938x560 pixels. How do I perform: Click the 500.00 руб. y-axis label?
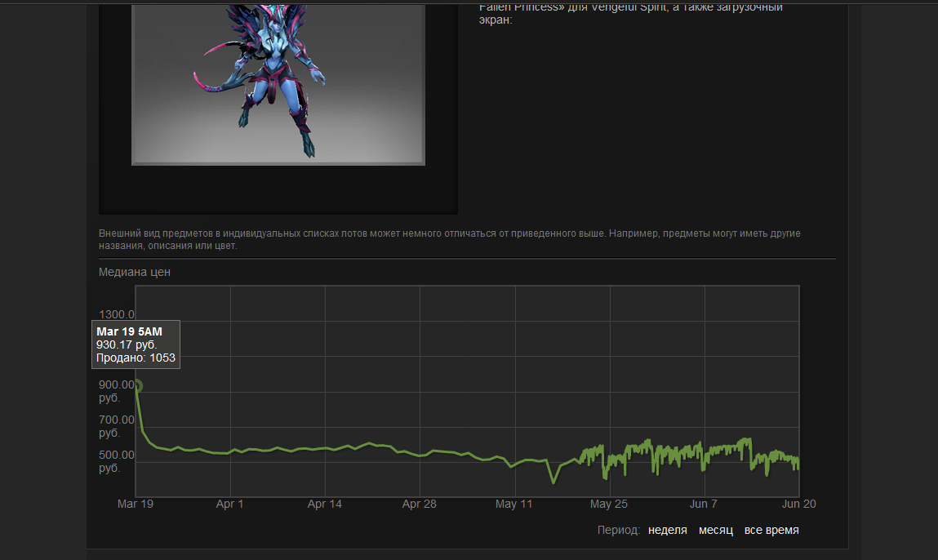117,461
